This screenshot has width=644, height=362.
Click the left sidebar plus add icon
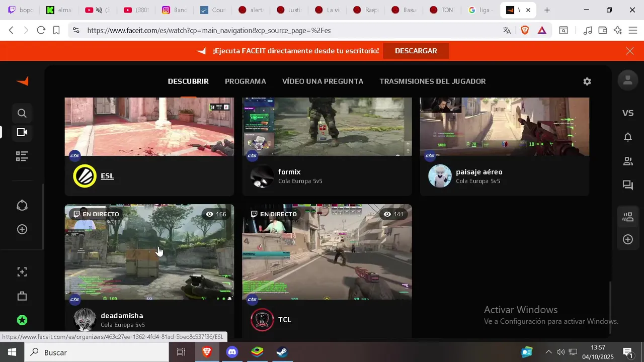click(x=22, y=229)
